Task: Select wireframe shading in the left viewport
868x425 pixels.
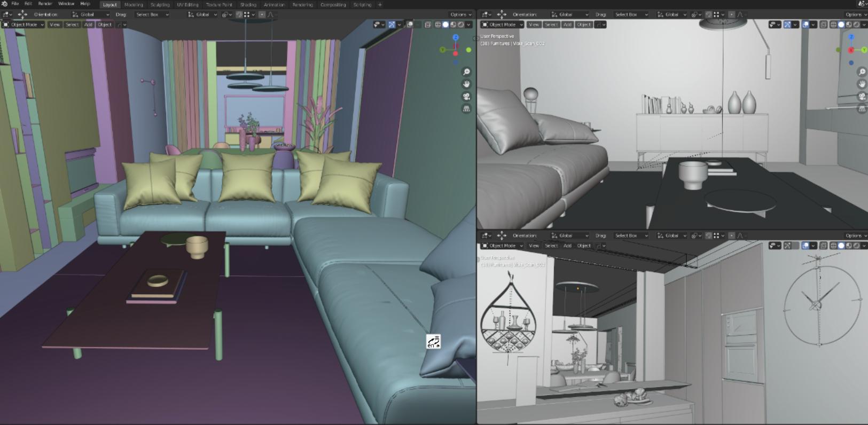Action: [x=437, y=25]
